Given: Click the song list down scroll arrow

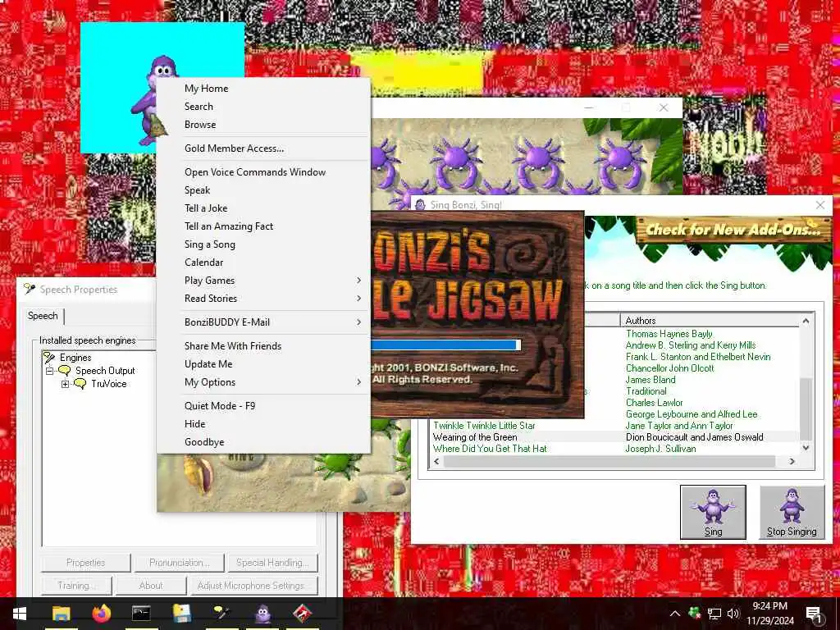Looking at the screenshot, I should (806, 448).
